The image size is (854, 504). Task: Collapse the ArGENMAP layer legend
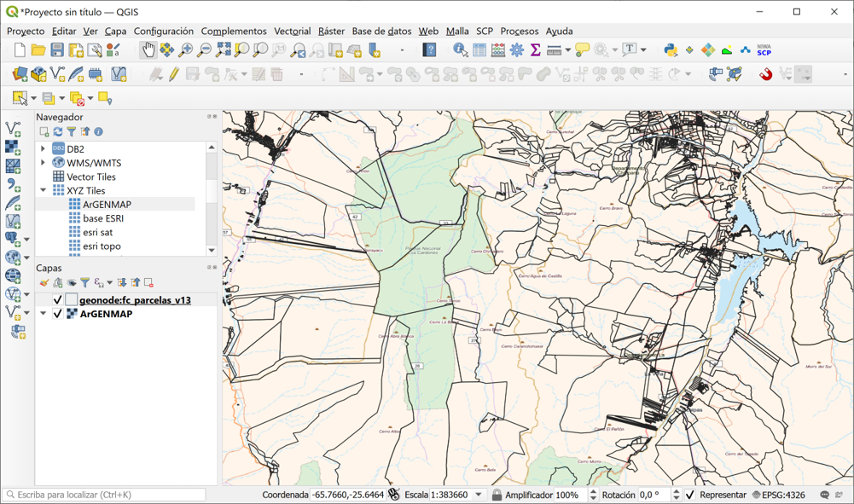(43, 314)
